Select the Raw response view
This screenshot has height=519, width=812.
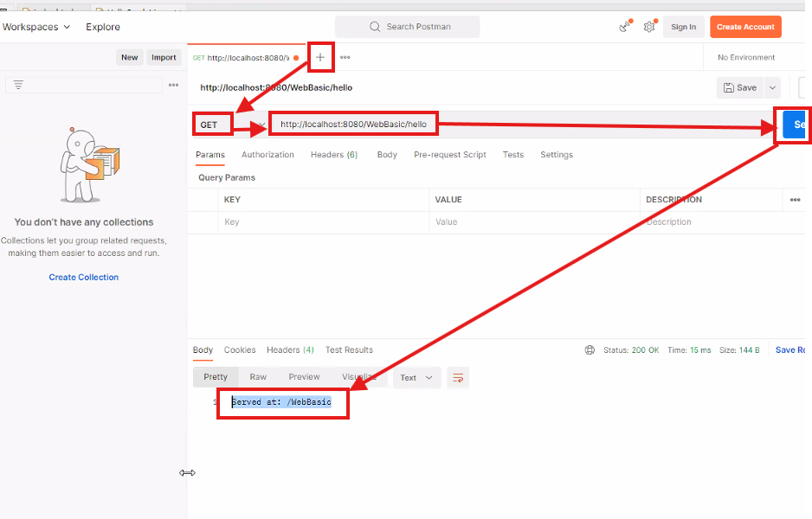(x=258, y=377)
